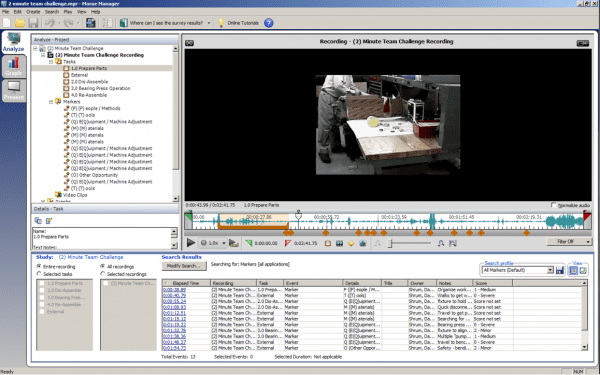This screenshot has width=600, height=375.
Task: Click the timeline playhead marker
Action: click(298, 216)
